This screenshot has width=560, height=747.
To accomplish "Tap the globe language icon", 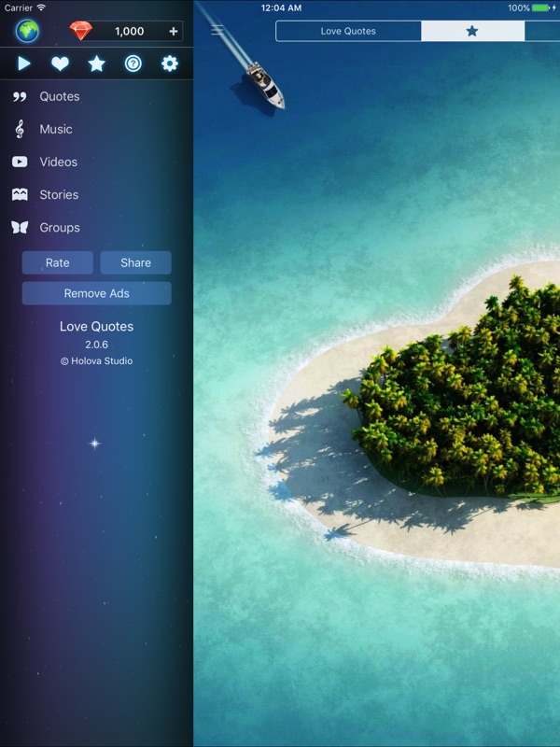I will tap(27, 31).
